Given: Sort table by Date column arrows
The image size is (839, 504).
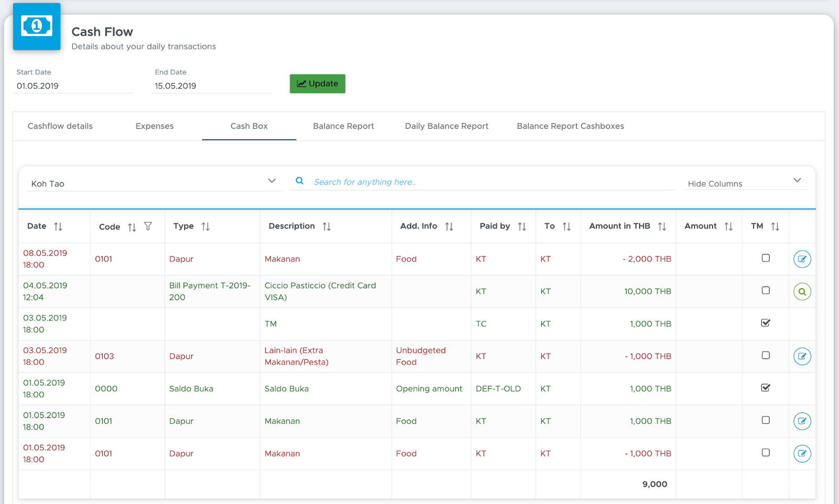Looking at the screenshot, I should [x=58, y=226].
